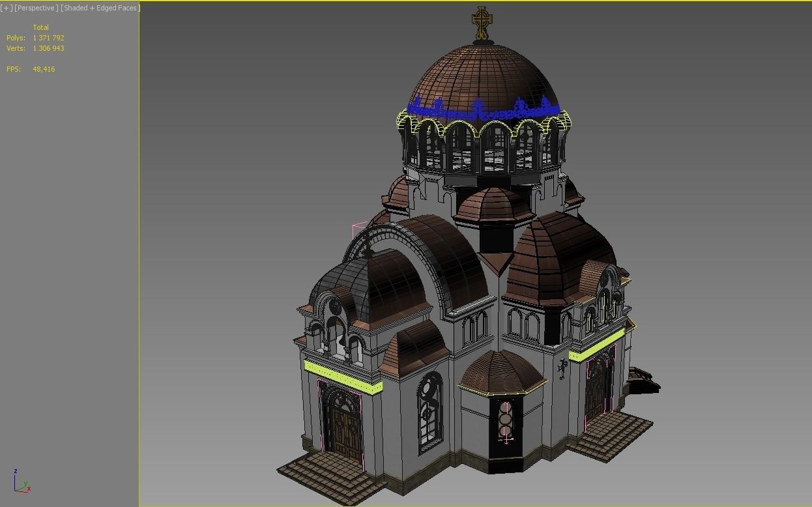
Task: Open the Shaded + Edged Faces shading menu
Action: pyautogui.click(x=100, y=8)
